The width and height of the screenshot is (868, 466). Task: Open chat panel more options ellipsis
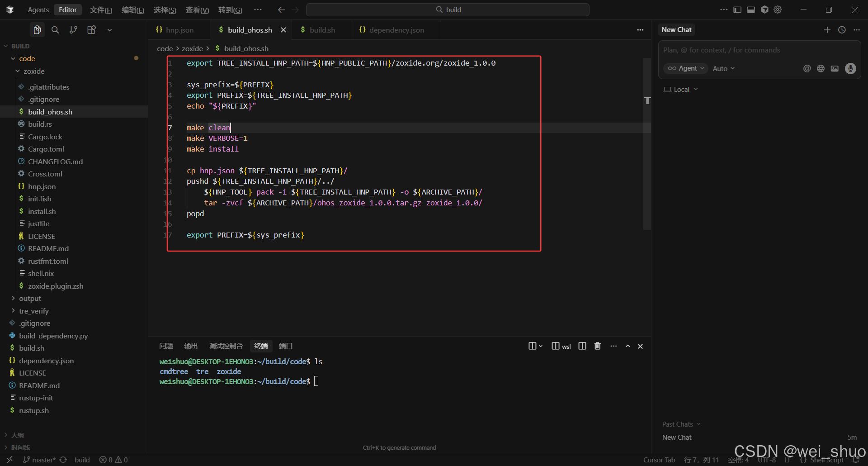point(857,30)
